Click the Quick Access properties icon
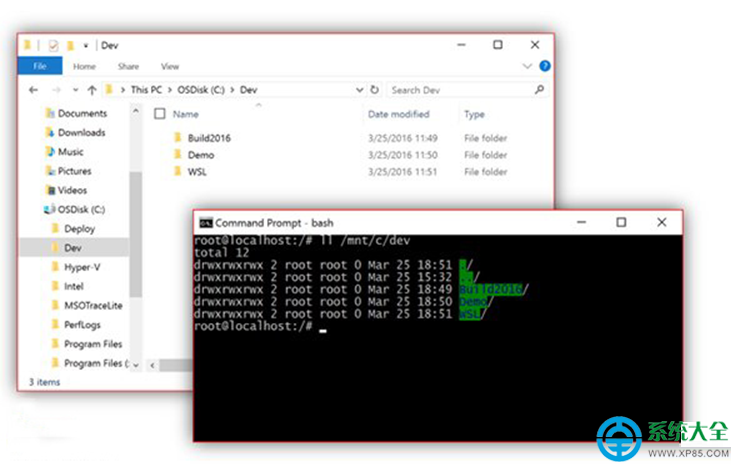This screenshot has width=731, height=464. pyautogui.click(x=54, y=45)
